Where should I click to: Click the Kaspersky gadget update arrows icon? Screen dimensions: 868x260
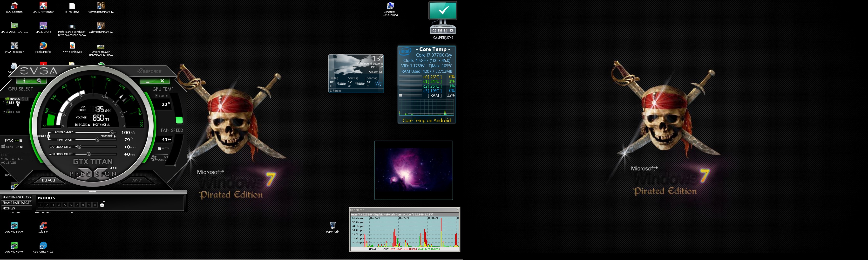click(434, 31)
